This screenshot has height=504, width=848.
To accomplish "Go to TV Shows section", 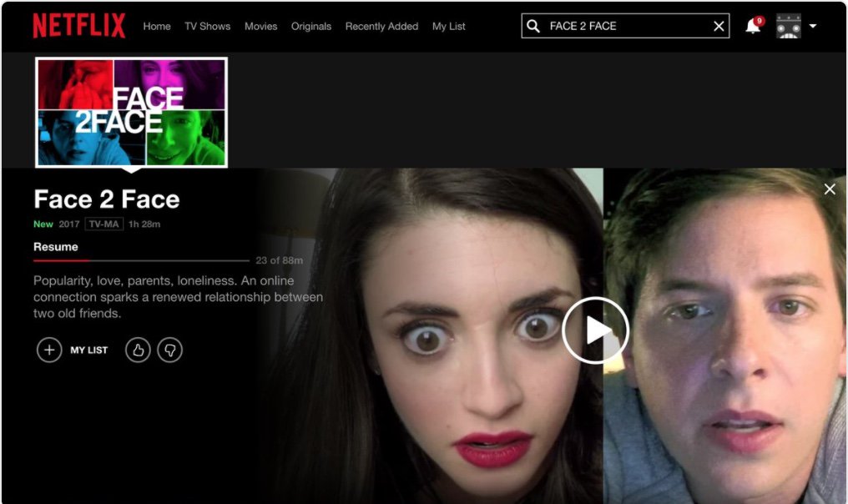I will (x=207, y=26).
